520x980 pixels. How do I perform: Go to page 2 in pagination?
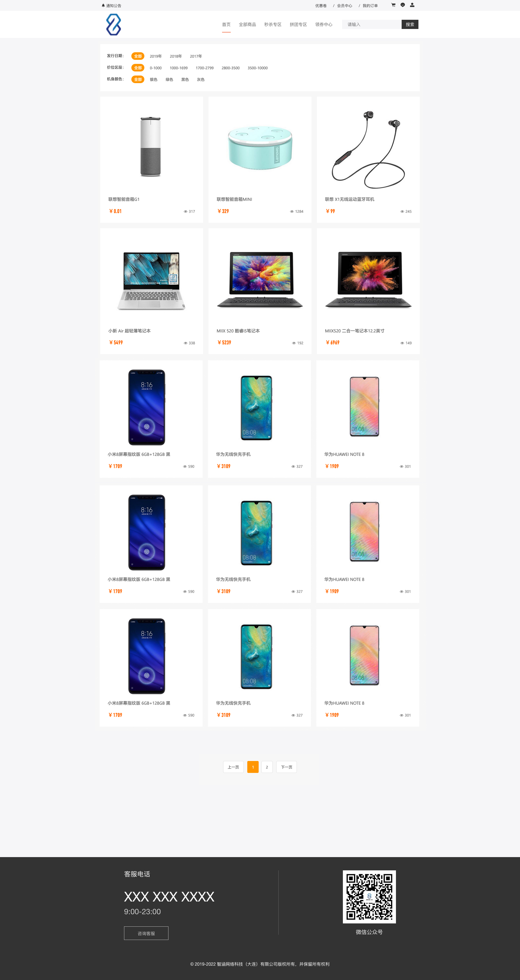(x=267, y=767)
